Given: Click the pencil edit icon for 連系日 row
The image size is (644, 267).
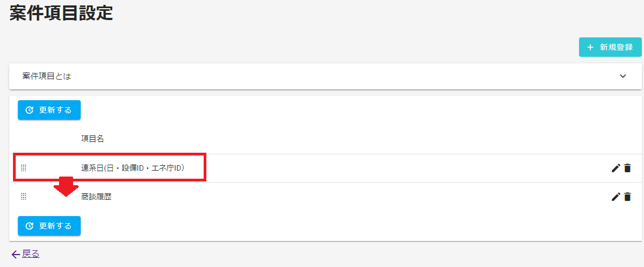Looking at the screenshot, I should [x=615, y=168].
